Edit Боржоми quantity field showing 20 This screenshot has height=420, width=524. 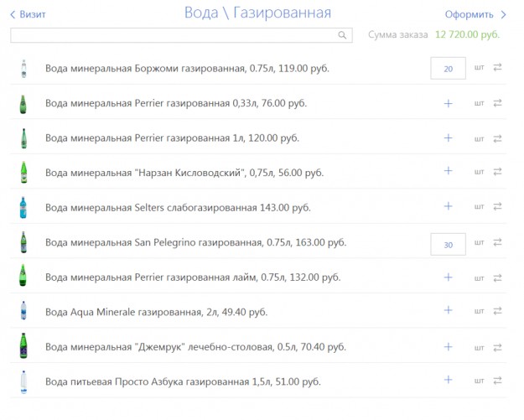click(448, 69)
